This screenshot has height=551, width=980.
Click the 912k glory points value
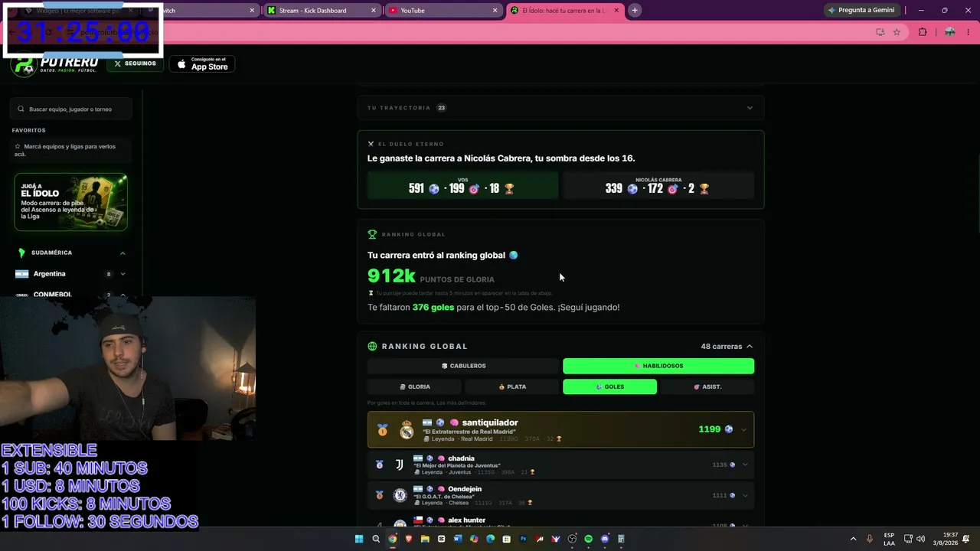[391, 276]
